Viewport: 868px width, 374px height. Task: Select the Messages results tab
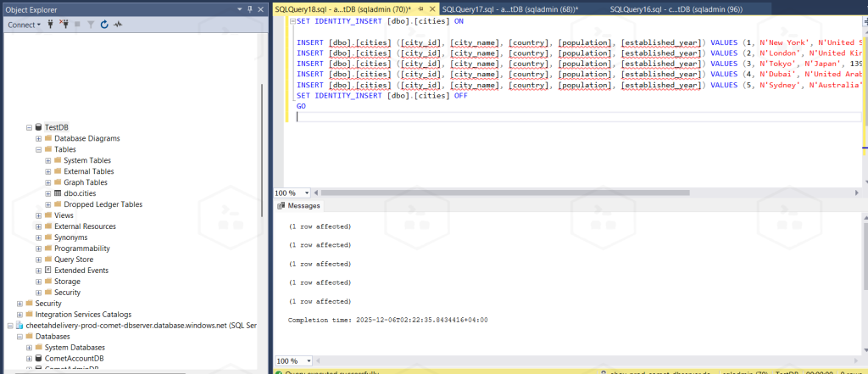303,206
